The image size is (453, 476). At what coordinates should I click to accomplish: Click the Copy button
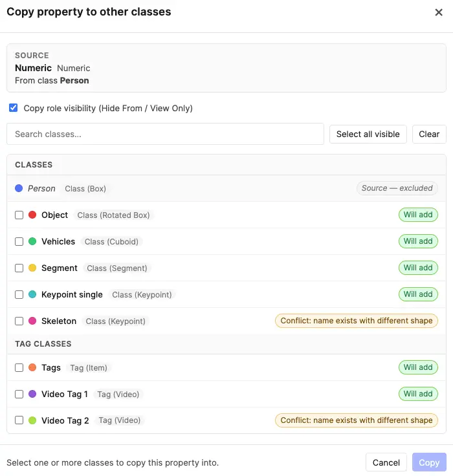click(429, 462)
